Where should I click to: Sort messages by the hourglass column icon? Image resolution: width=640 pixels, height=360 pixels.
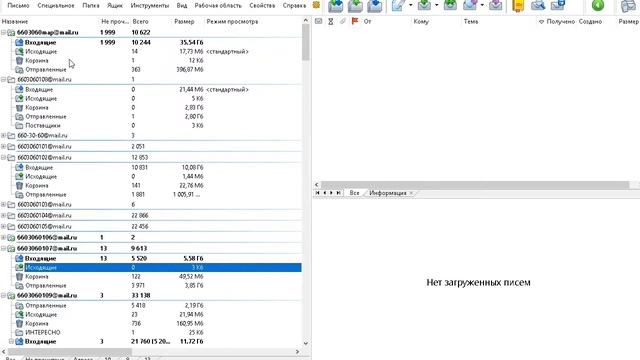[331, 21]
